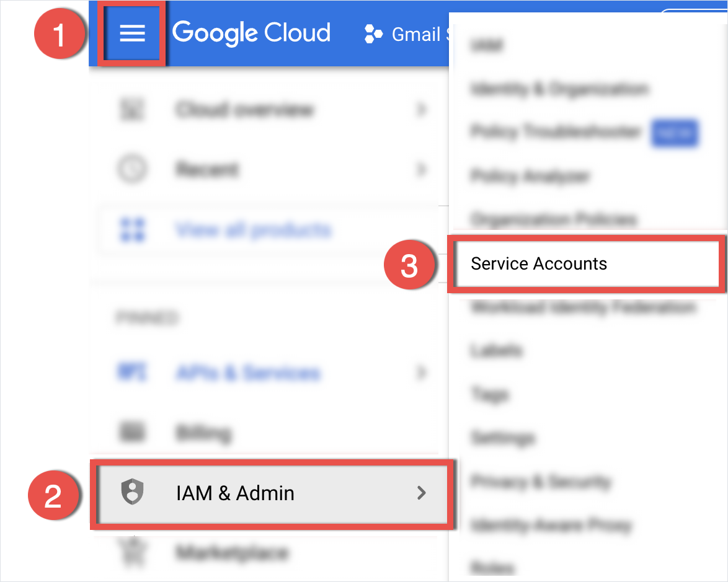Screen dimensions: 728x582
Task: Expand the APIs & Services chevron
Action: tap(421, 373)
